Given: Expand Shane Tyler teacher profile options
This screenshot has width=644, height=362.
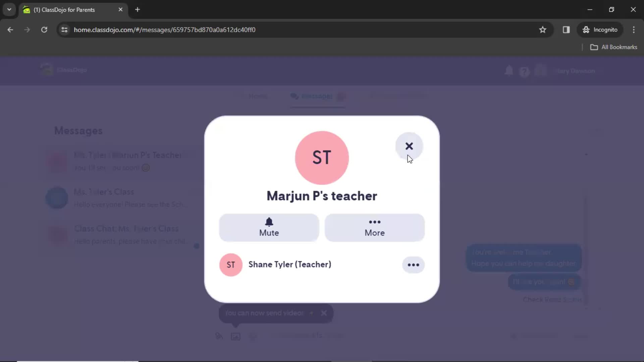Looking at the screenshot, I should (413, 264).
